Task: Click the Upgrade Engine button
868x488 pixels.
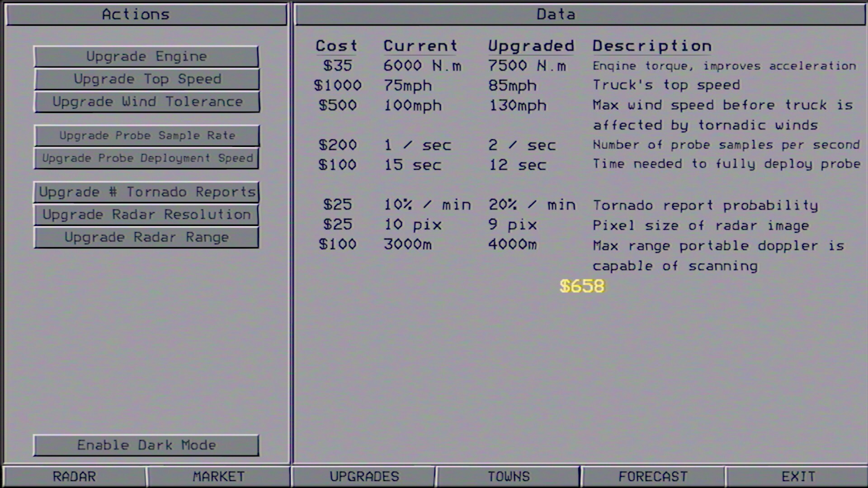Action: 146,56
